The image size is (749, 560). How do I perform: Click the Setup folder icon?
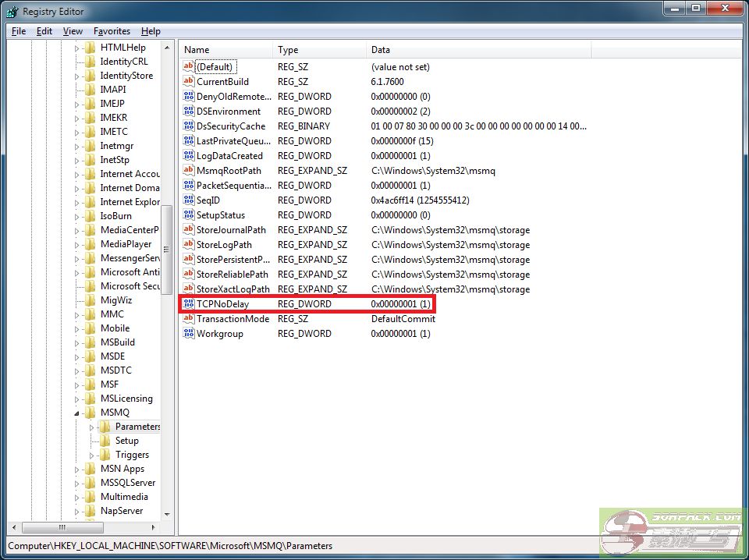[x=105, y=441]
